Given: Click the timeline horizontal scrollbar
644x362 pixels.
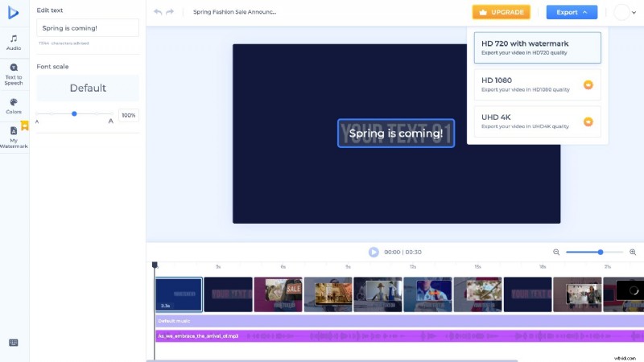Looking at the screenshot, I should (x=332, y=360).
